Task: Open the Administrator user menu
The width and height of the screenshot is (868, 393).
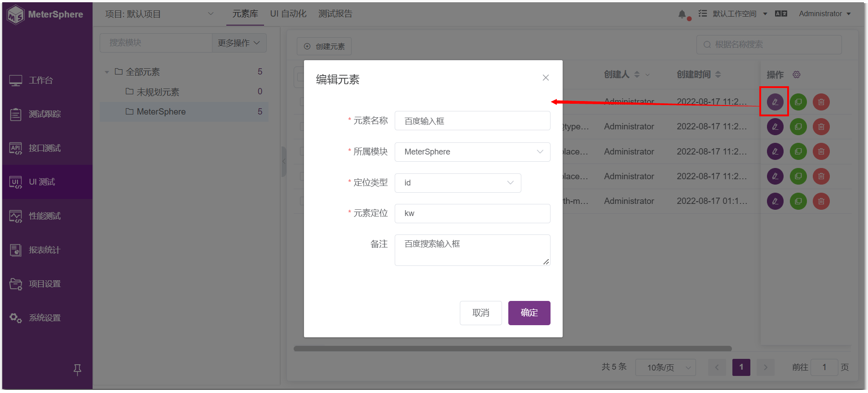Action: [x=824, y=14]
